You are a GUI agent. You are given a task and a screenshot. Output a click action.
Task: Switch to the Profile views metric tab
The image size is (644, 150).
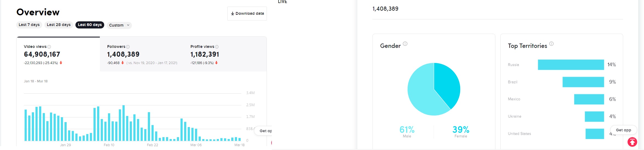pos(225,54)
